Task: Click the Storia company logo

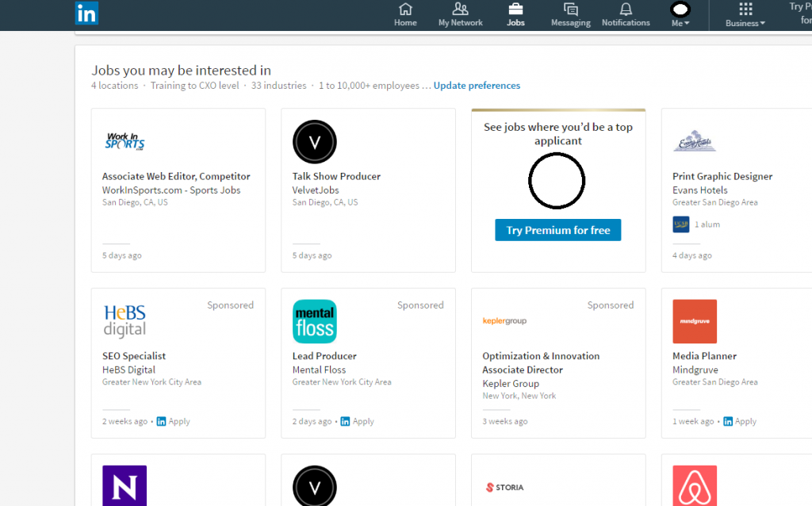Action: pos(504,487)
